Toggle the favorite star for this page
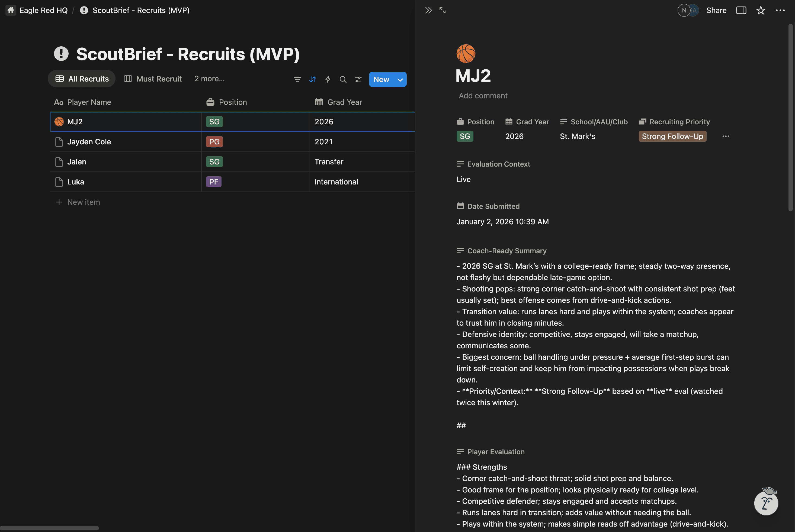795x532 pixels. click(761, 10)
